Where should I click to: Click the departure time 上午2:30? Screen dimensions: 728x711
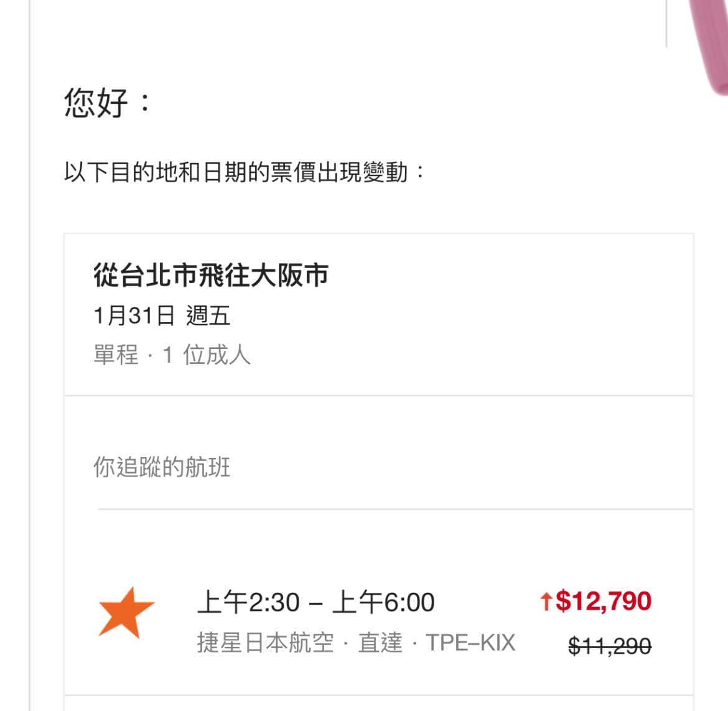tap(248, 602)
